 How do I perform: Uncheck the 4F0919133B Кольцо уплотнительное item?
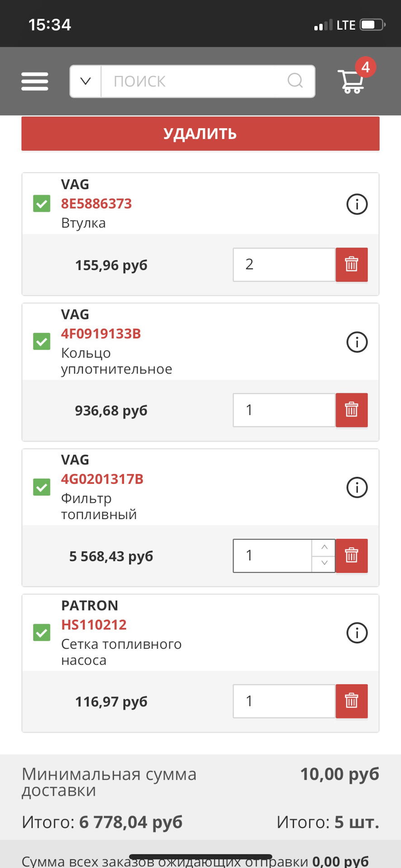pyautogui.click(x=42, y=341)
